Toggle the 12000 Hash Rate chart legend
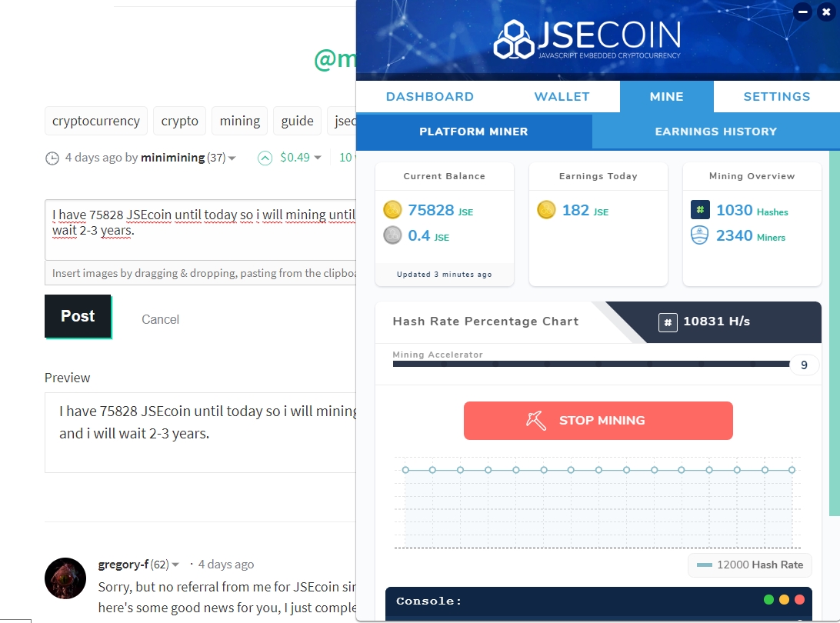This screenshot has width=840, height=623. coord(750,565)
